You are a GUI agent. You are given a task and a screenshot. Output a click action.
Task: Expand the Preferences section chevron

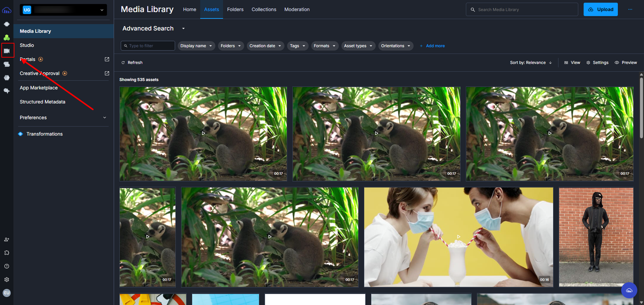click(105, 118)
